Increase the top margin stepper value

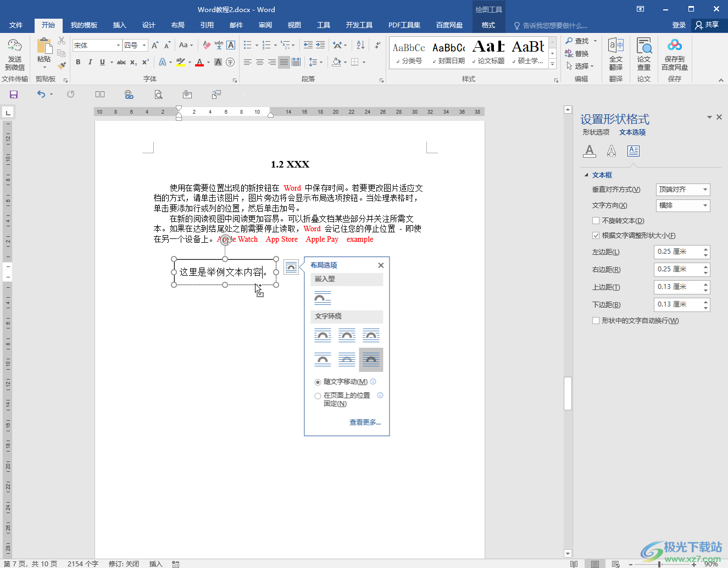coord(706,284)
